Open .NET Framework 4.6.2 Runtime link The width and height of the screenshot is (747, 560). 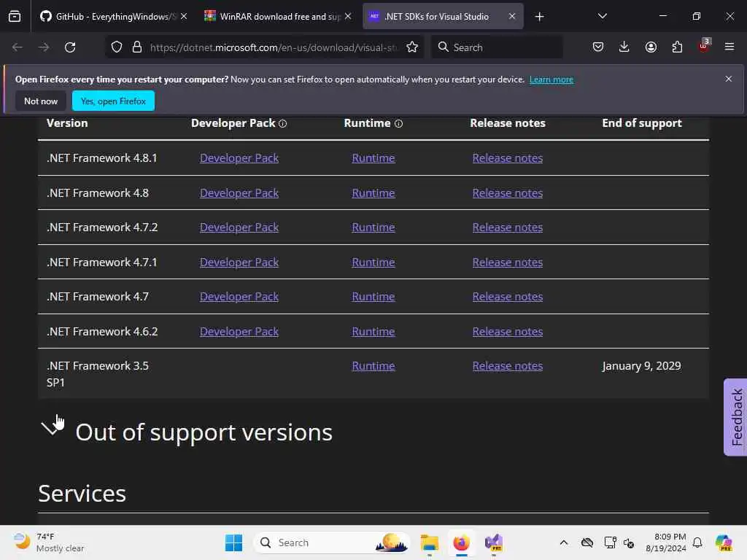tap(373, 332)
